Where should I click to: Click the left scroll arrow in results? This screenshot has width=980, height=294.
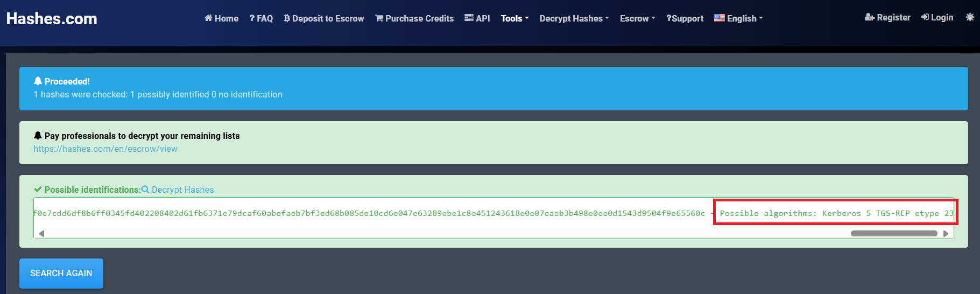[x=41, y=234]
